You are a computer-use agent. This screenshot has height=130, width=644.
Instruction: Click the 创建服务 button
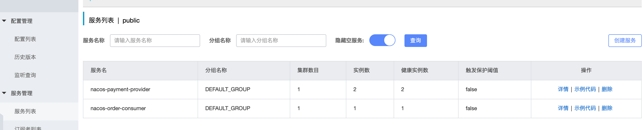(x=625, y=41)
